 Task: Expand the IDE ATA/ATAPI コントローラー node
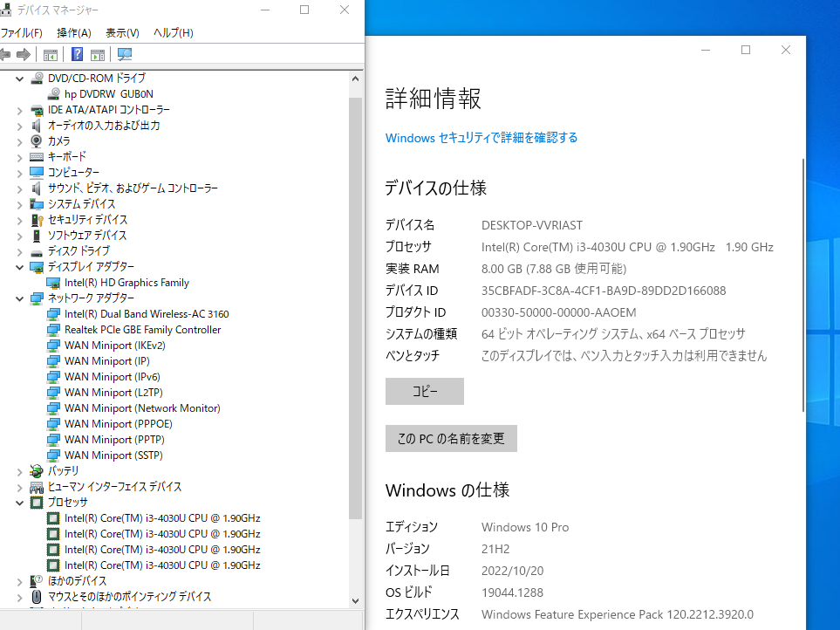(20, 110)
